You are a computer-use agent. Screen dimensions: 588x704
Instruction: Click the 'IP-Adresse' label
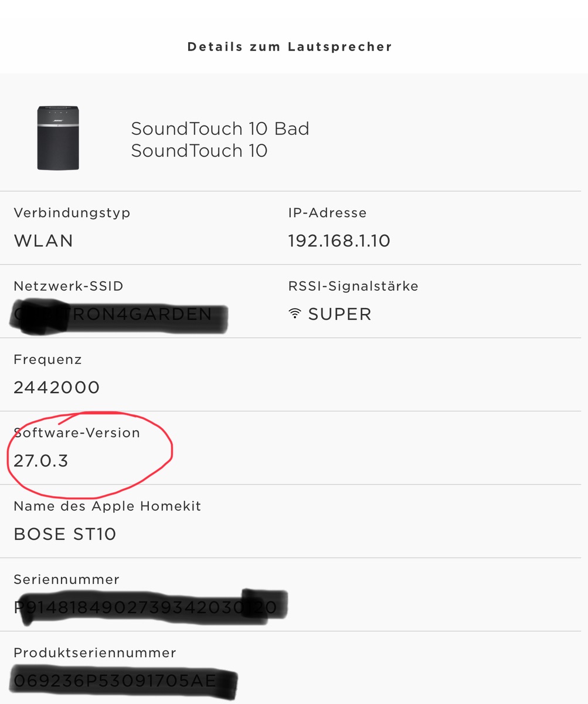327,213
